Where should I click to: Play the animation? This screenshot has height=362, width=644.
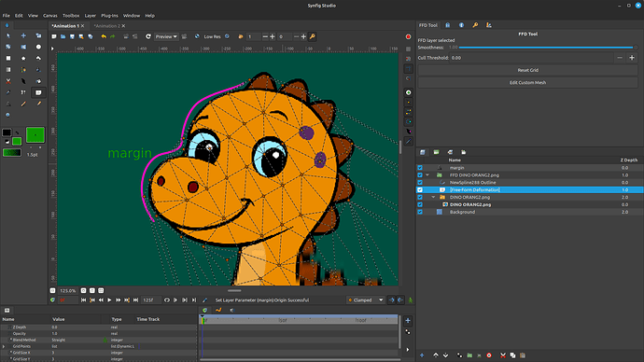tap(109, 300)
